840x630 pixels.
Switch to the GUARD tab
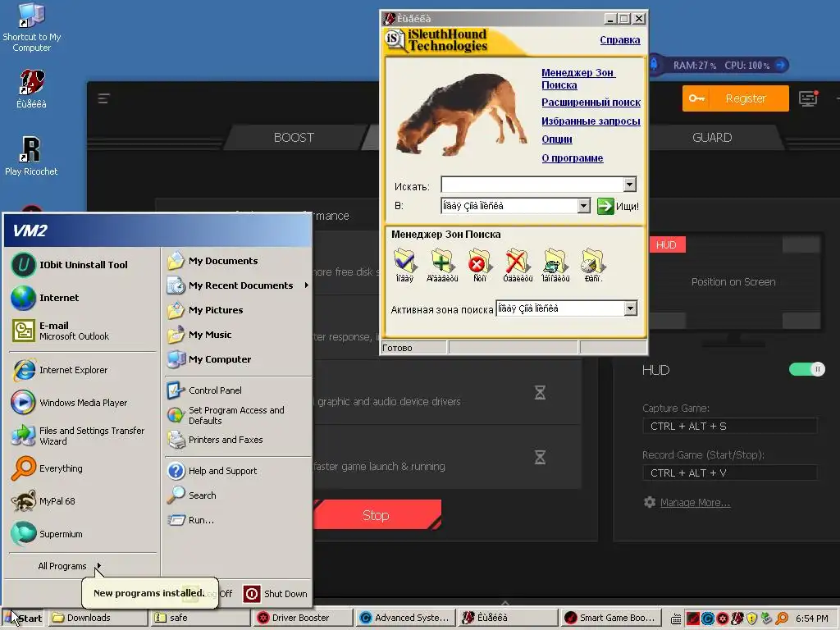click(x=712, y=138)
